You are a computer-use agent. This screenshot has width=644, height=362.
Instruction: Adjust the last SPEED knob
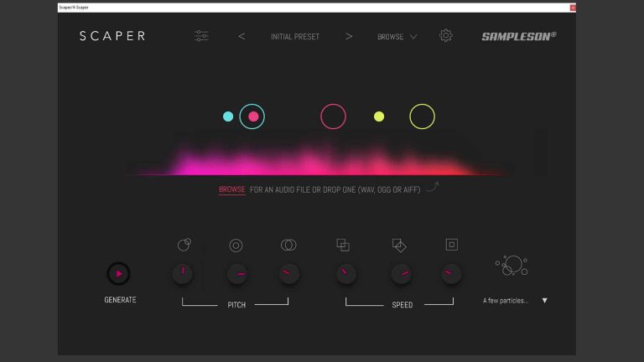point(451,274)
